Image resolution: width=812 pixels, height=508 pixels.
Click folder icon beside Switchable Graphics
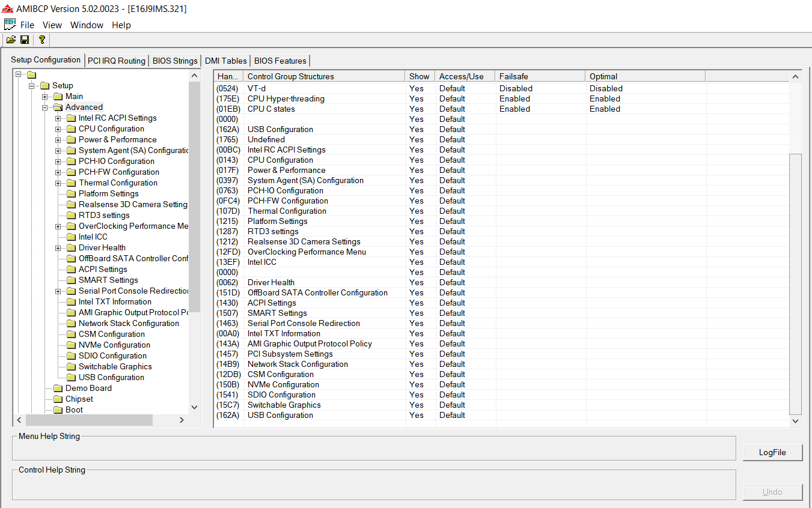tap(71, 367)
